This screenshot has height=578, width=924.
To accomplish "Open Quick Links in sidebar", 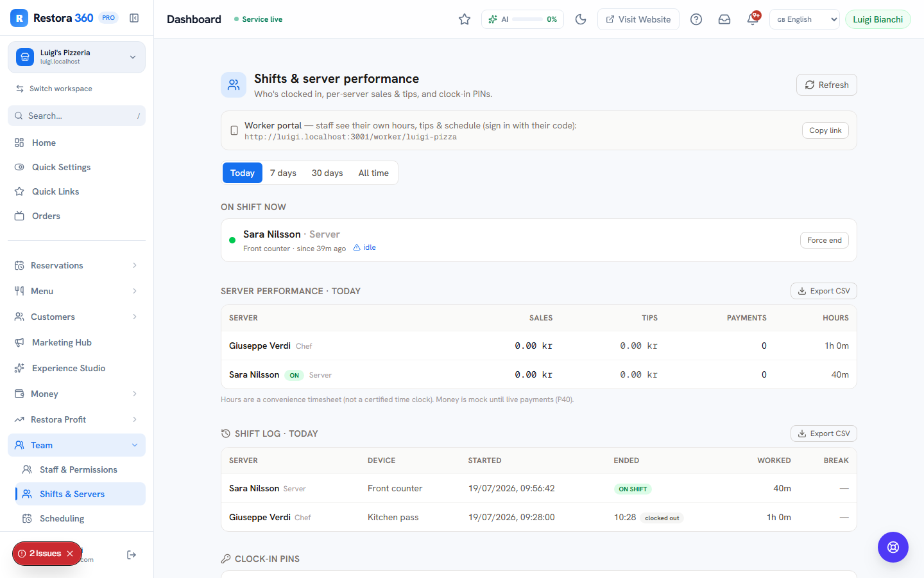I will 76,191.
